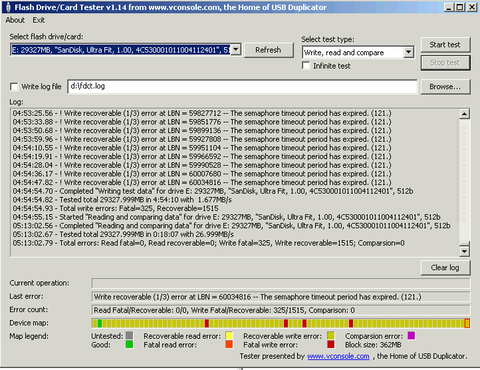Click the log scrollbar down arrow

(x=464, y=251)
